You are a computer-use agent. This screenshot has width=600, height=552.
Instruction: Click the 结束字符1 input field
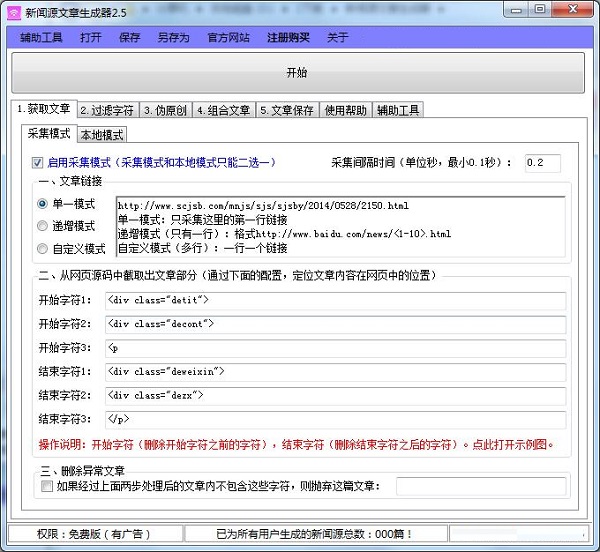(336, 372)
